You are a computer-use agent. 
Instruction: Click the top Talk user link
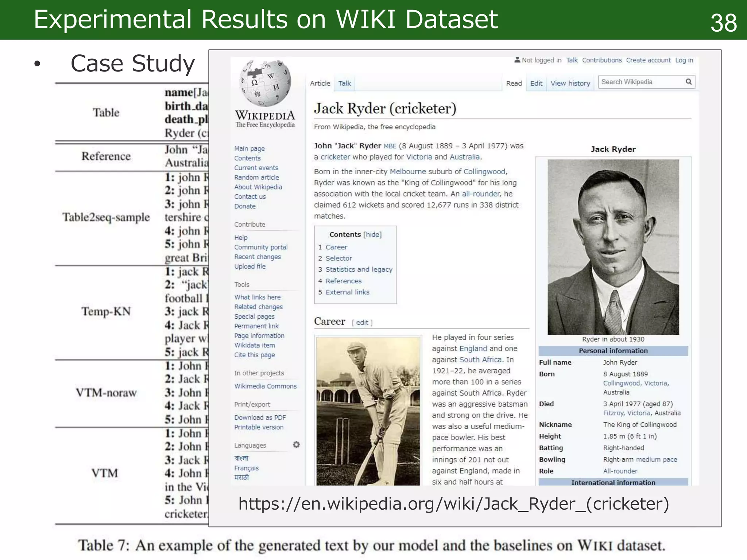tap(572, 60)
